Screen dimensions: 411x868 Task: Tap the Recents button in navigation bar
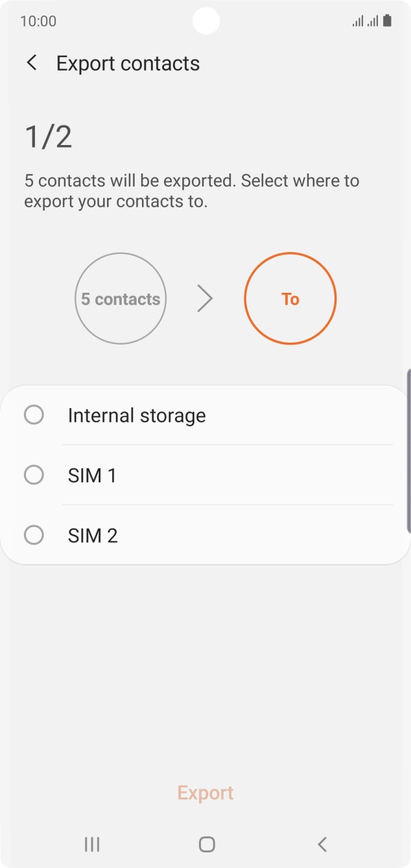point(91,844)
